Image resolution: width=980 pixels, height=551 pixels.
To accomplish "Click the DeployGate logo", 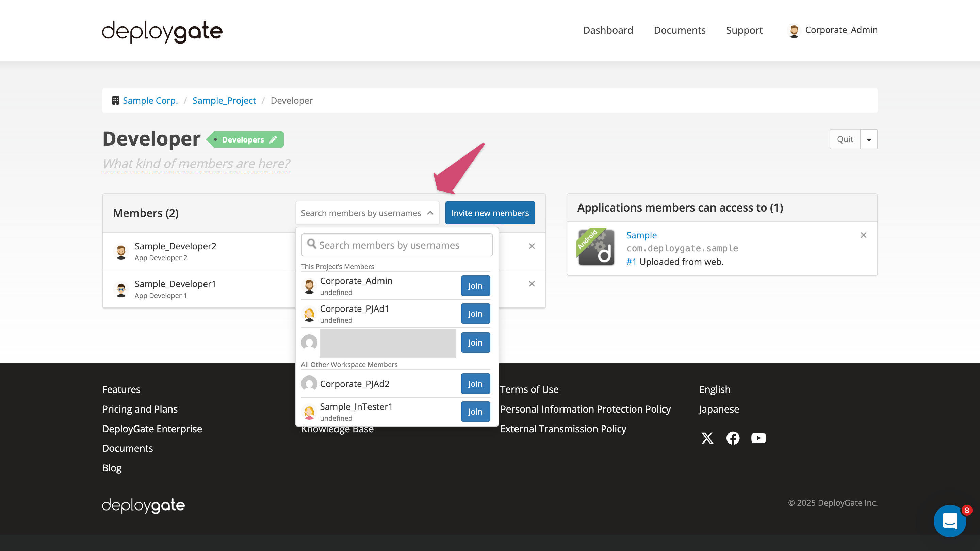I will 162,32.
